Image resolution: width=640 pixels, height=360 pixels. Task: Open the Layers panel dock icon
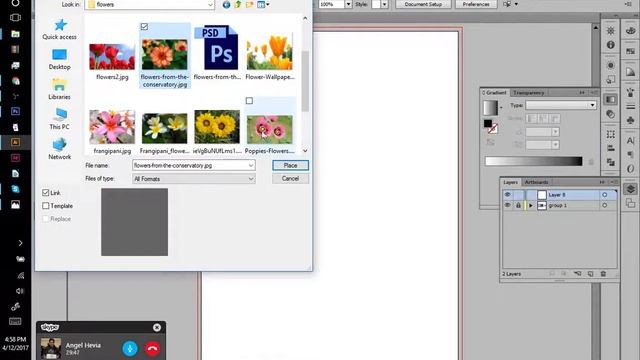coord(630,188)
